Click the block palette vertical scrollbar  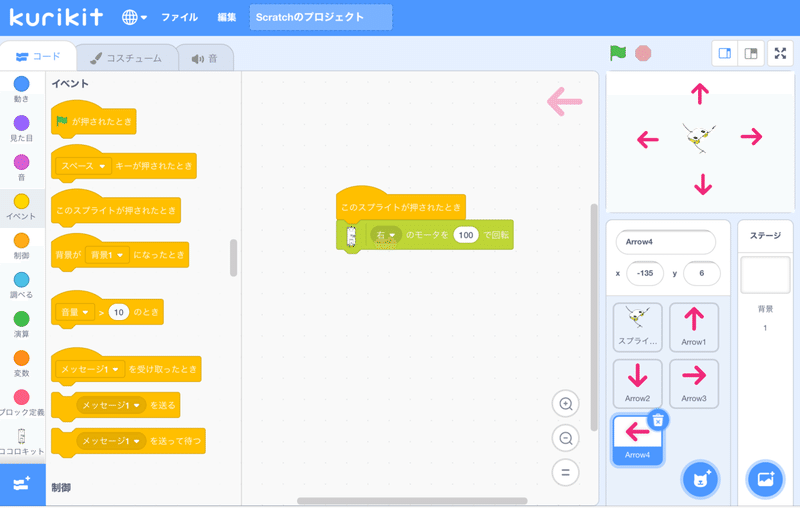coord(234,258)
